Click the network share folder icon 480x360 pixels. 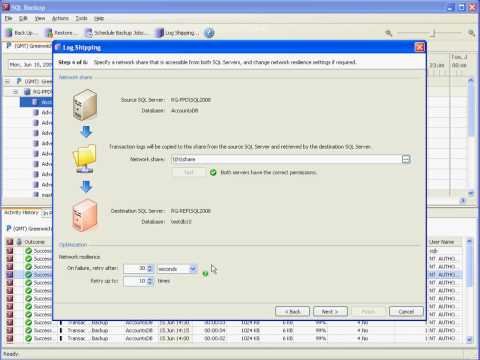tap(84, 159)
